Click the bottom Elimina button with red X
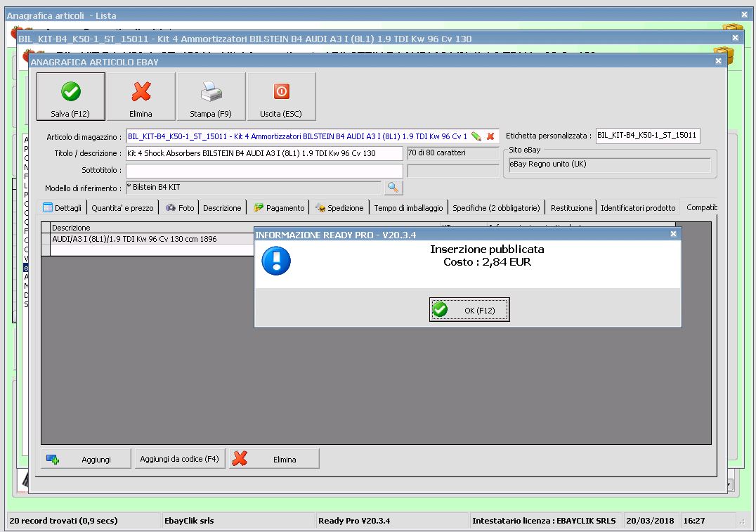 coord(274,459)
